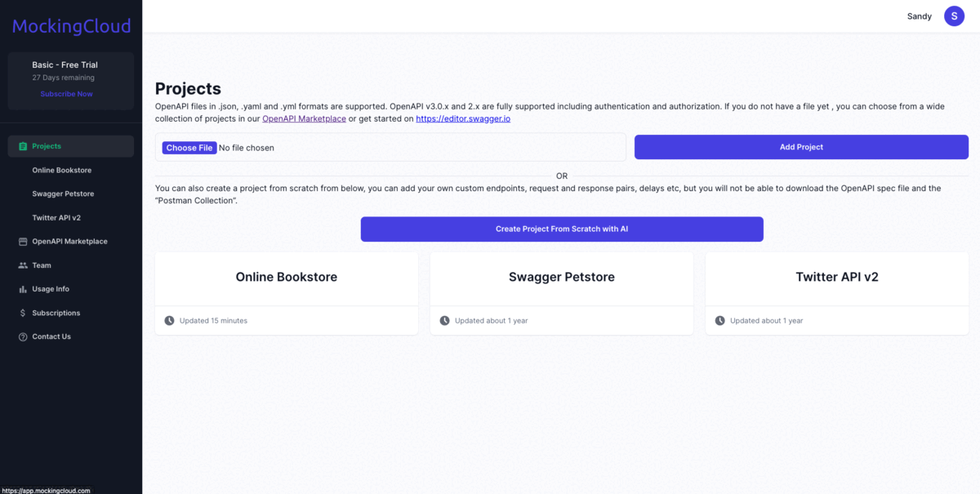Open the editor.swagger.io link
Screen dimensions: 980x494
point(463,119)
